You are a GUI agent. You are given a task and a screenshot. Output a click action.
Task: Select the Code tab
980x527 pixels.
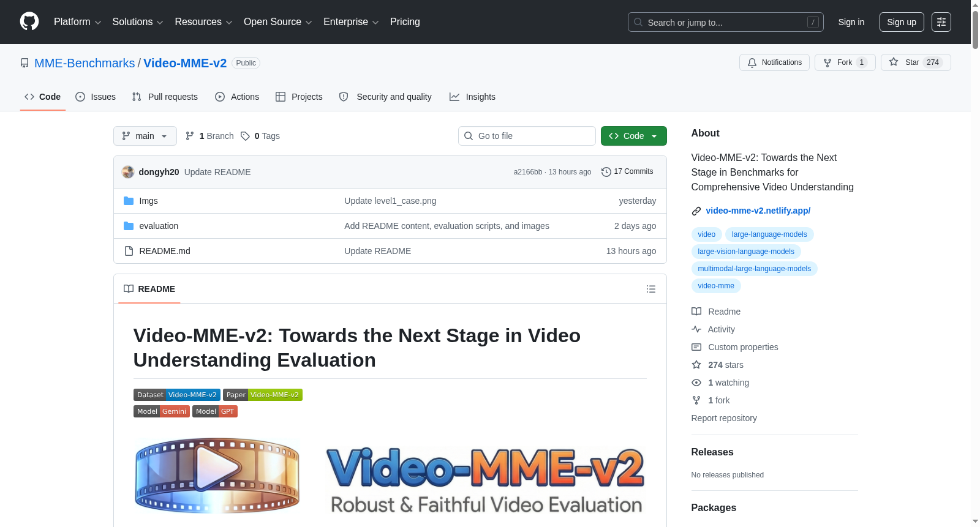coord(43,97)
